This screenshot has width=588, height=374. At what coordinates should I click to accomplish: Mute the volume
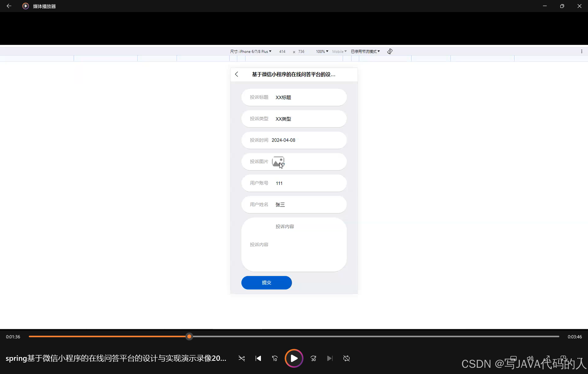(530, 358)
